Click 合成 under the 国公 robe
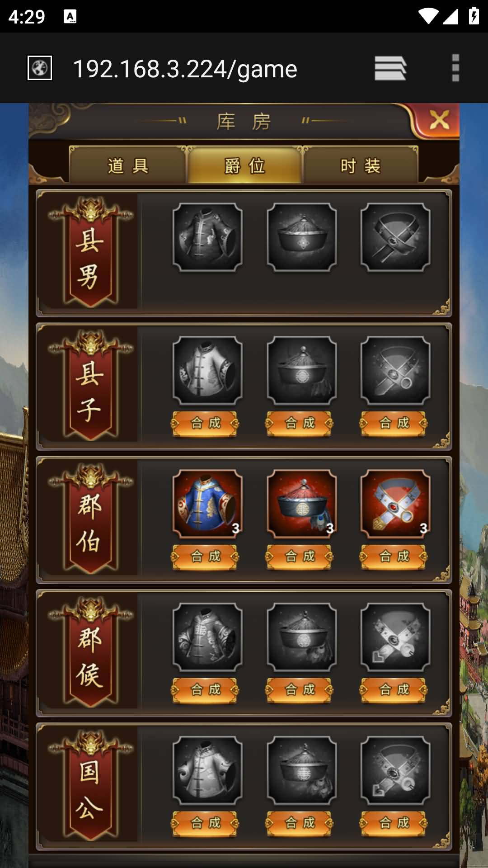 coord(205,823)
